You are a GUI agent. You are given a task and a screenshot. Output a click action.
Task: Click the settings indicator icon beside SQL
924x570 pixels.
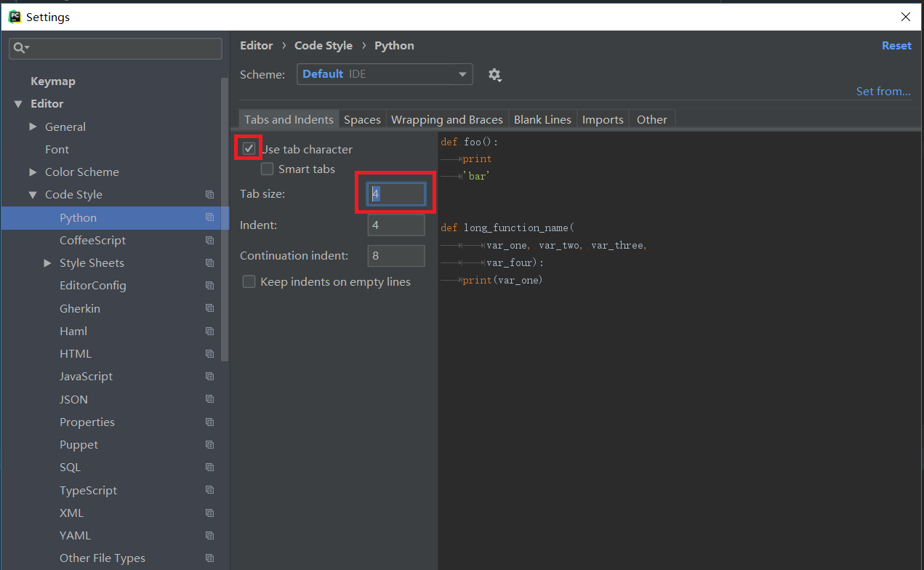[210, 467]
